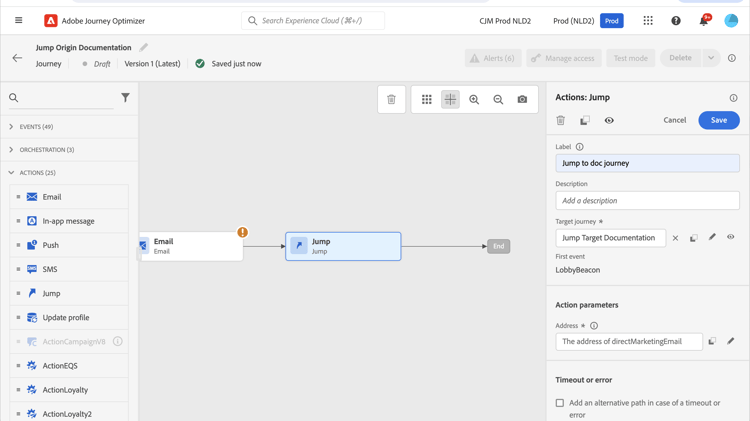Viewport: 750px width, 421px height.
Task: Toggle the eye icon in Actions panel header
Action: 609,121
